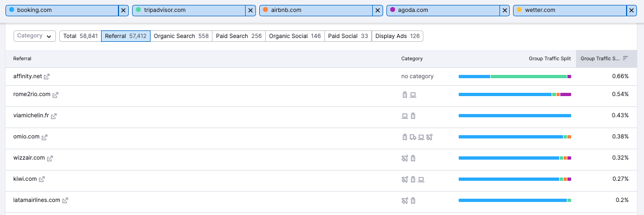Click airplane category icon for latamairlines.com

click(x=404, y=201)
